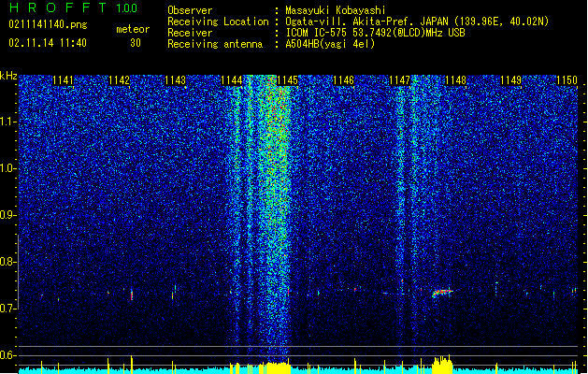Click the 1144 time marker

(232, 80)
